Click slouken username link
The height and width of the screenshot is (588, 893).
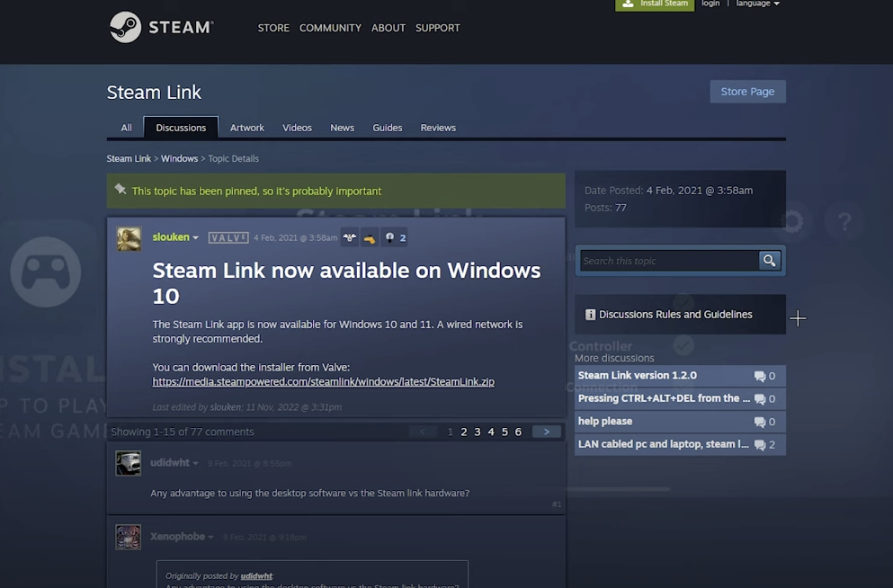pyautogui.click(x=171, y=237)
